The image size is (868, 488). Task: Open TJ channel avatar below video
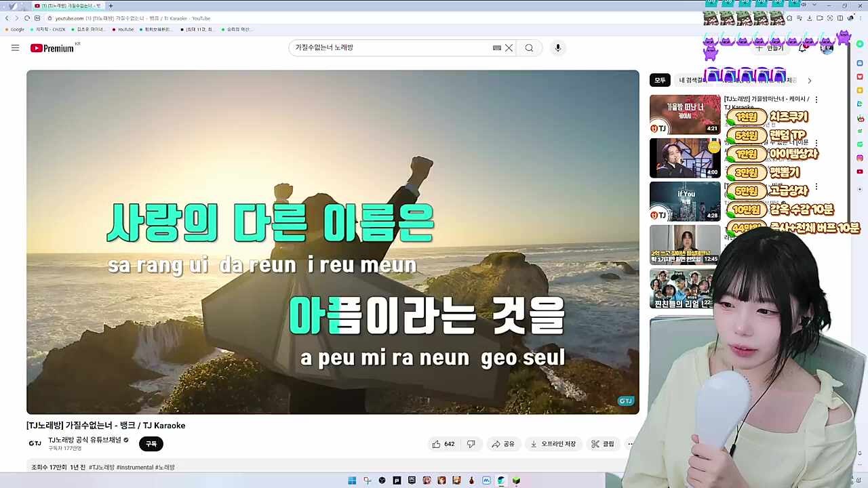(35, 443)
